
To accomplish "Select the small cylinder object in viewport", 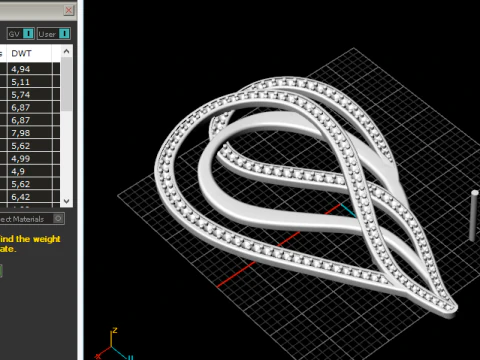I will tap(474, 215).
